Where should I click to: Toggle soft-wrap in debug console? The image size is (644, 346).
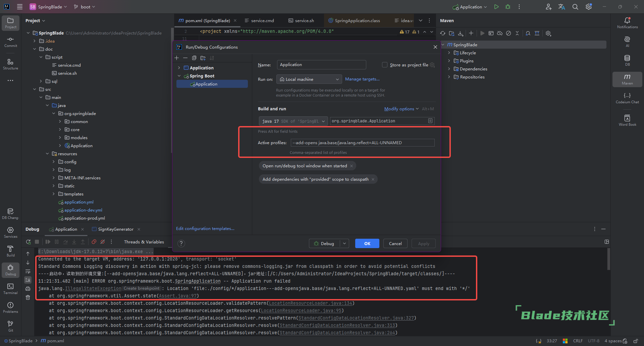pyautogui.click(x=28, y=271)
